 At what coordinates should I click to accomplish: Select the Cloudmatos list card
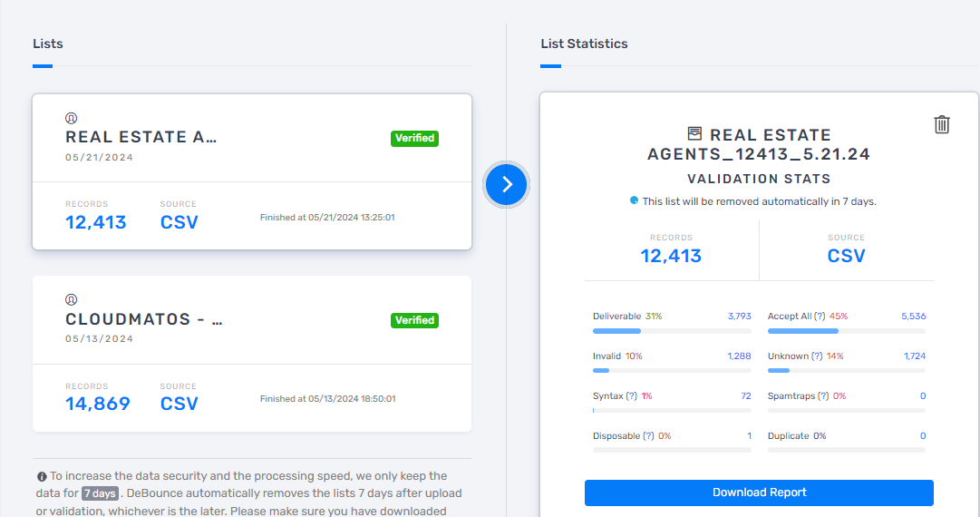[252, 354]
